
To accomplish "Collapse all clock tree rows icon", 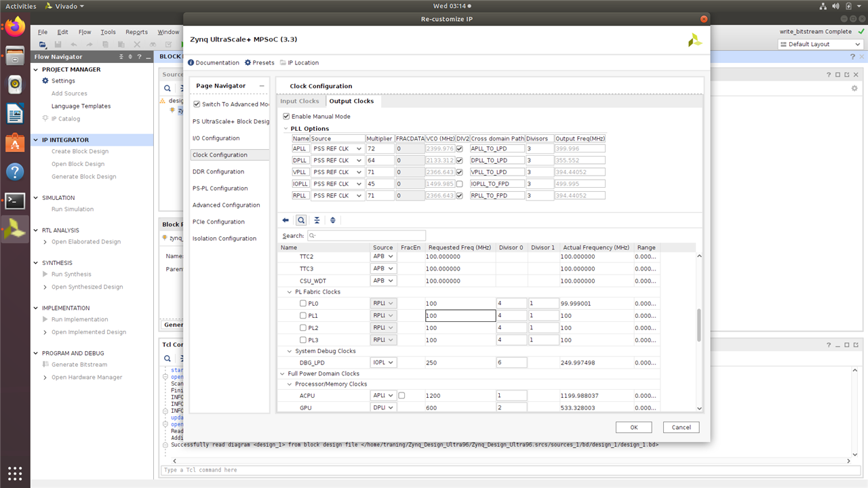I will tap(317, 220).
